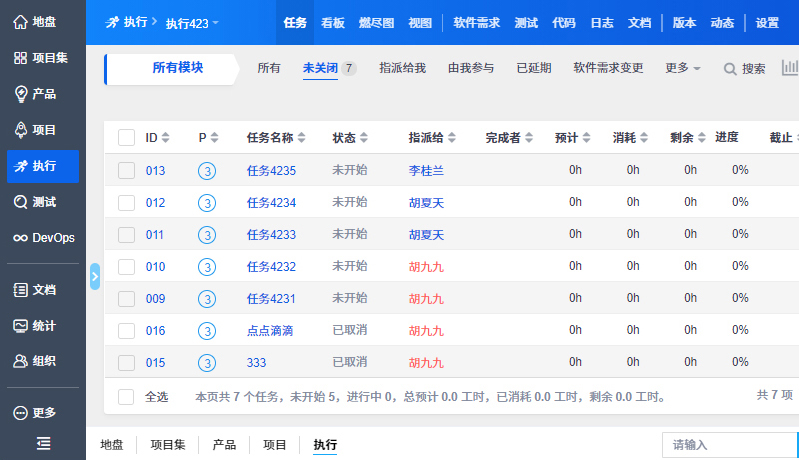Image resolution: width=799 pixels, height=460 pixels.
Task: Click the 搜索 search button
Action: (745, 69)
